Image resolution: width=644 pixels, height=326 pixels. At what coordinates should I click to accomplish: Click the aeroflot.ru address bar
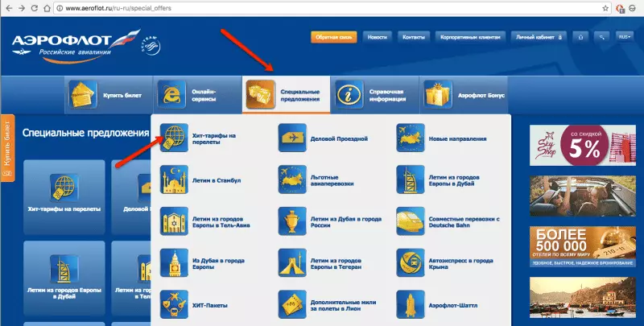[x=332, y=8]
